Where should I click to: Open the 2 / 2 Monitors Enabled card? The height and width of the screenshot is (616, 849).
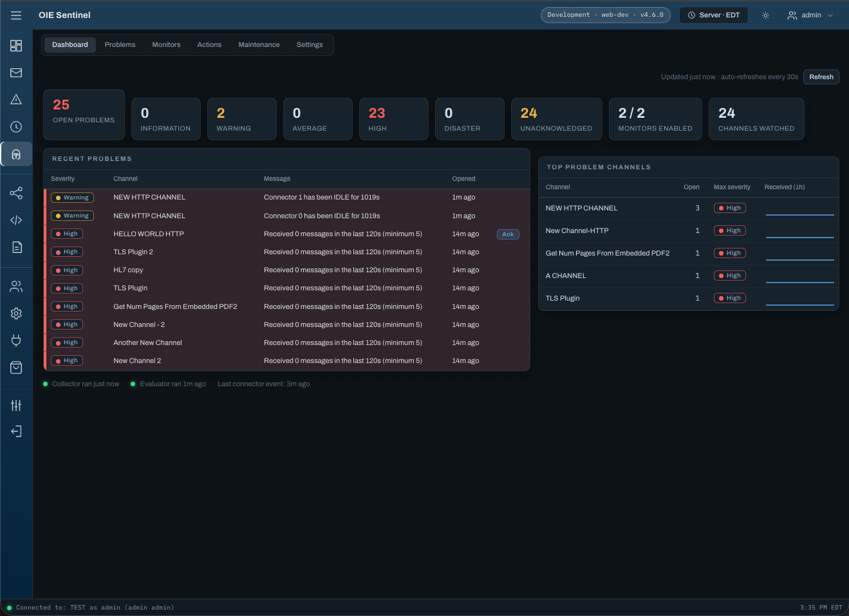click(x=655, y=119)
